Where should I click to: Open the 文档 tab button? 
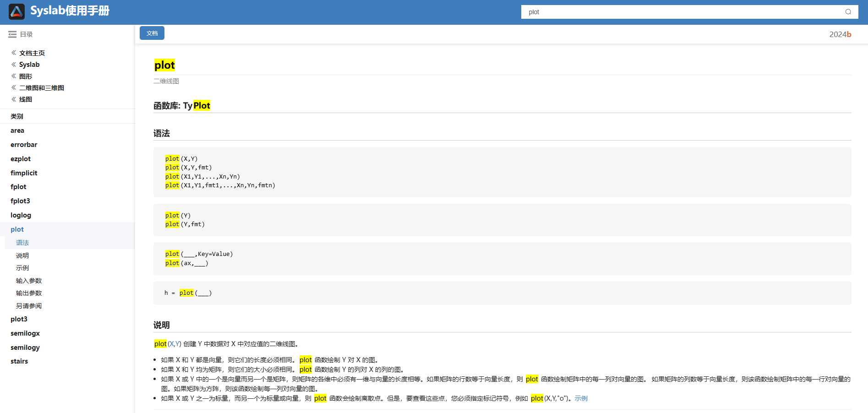pyautogui.click(x=152, y=33)
